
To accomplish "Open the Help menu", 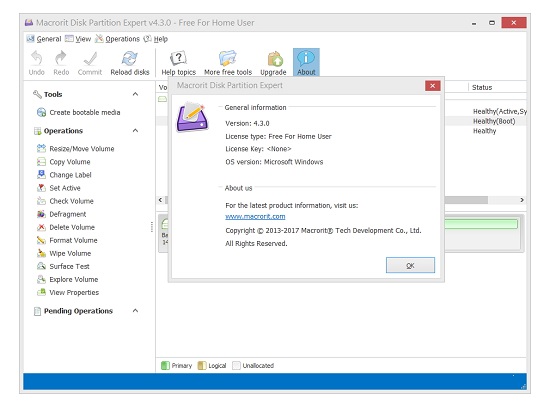I will pos(156,39).
